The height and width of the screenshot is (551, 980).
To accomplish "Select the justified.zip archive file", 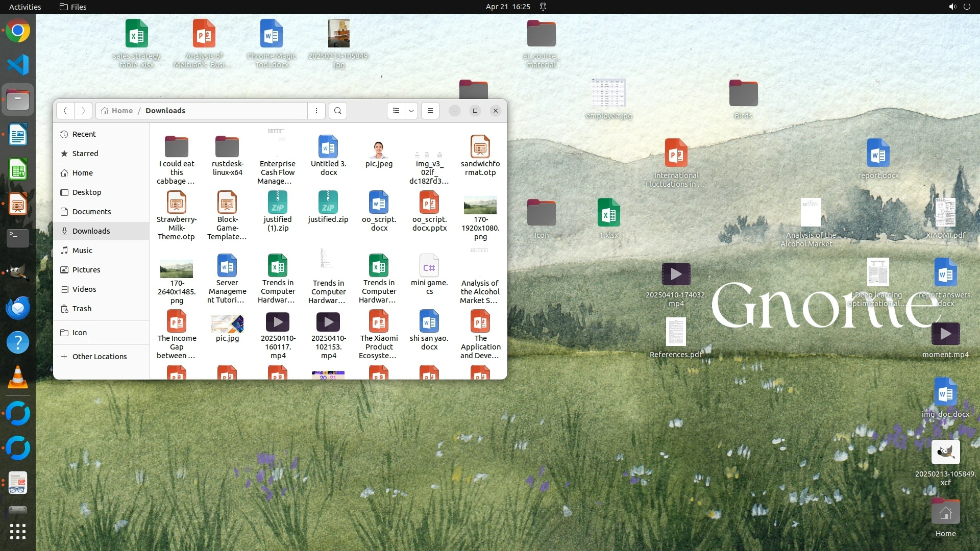I will pyautogui.click(x=328, y=203).
